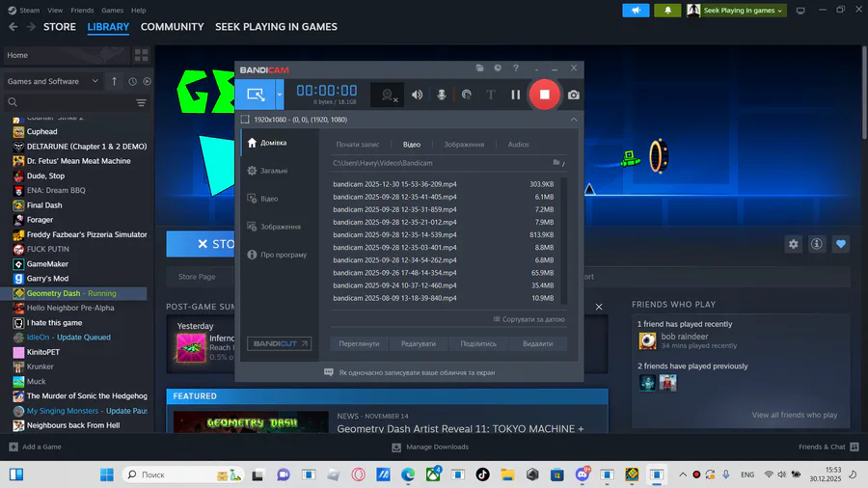The image size is (868, 488).
Task: Open the Windows Start button in taskbar
Action: (107, 474)
